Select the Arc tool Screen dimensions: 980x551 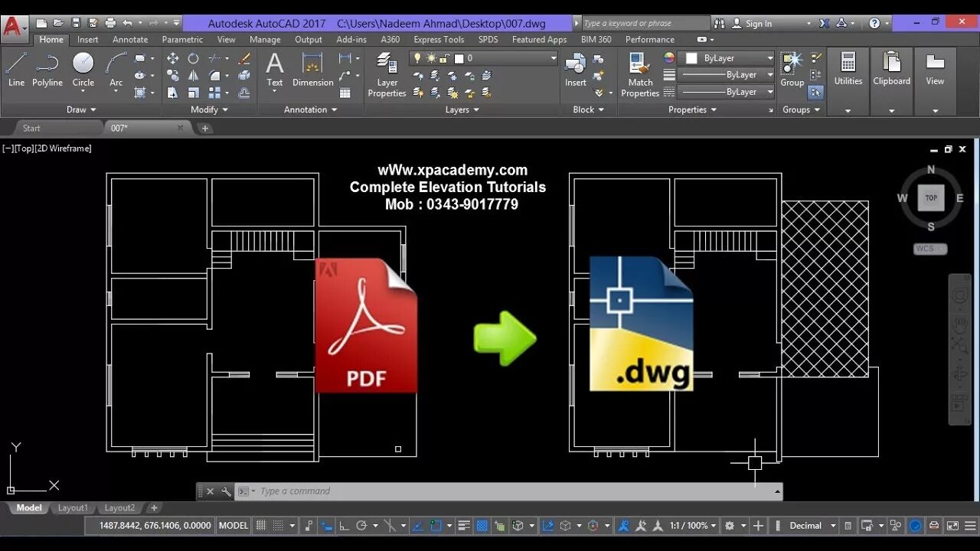[116, 69]
